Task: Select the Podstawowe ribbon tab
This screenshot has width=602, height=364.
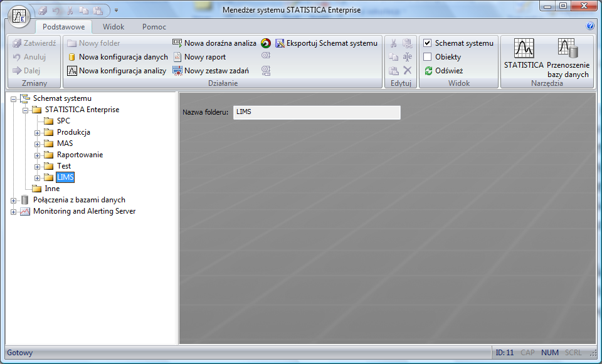Action: (x=64, y=27)
